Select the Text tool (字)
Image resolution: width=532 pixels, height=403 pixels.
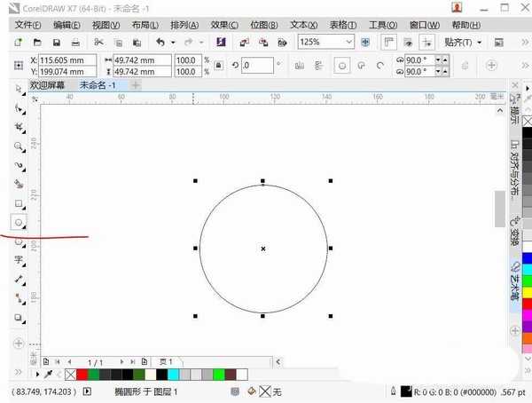pos(19,261)
